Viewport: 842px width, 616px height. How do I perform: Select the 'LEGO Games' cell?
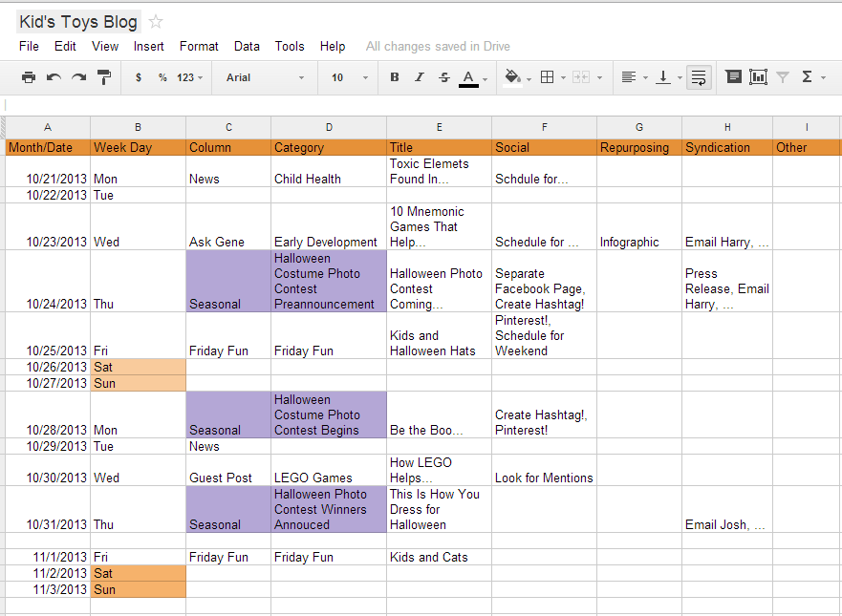click(328, 478)
